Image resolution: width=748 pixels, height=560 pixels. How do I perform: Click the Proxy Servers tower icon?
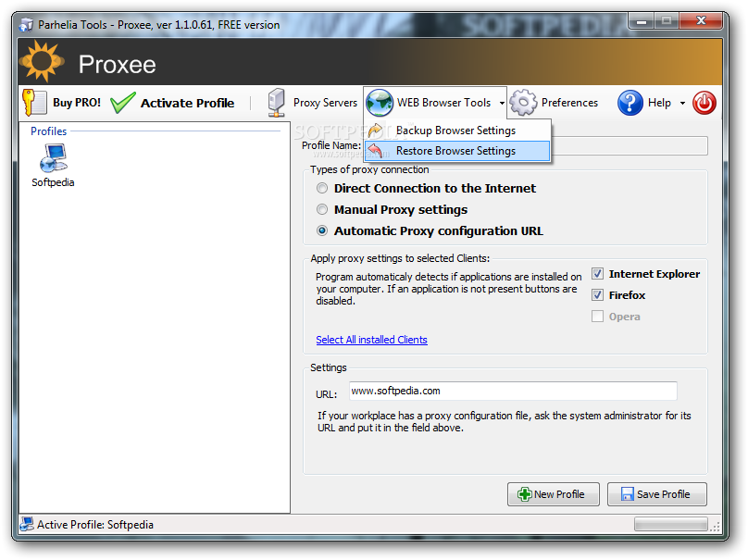(x=277, y=103)
